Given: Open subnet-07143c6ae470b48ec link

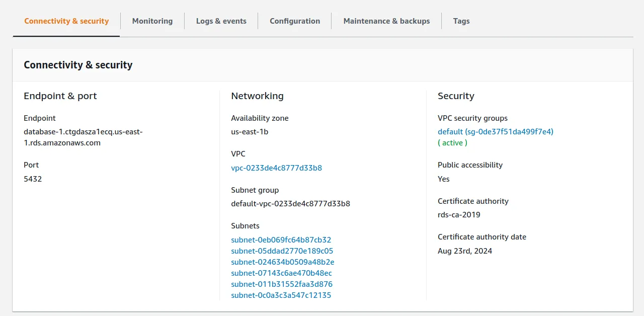Looking at the screenshot, I should point(281,273).
